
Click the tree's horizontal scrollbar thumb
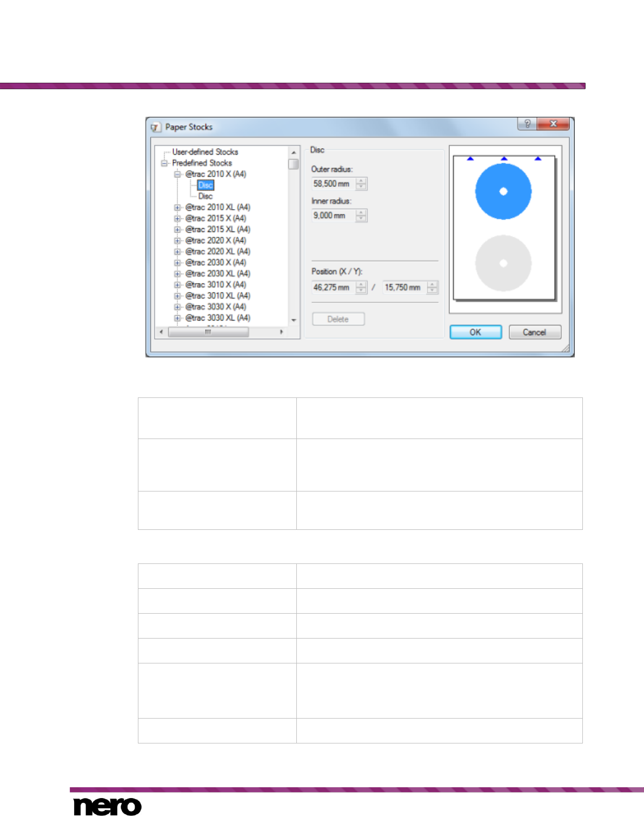point(208,332)
